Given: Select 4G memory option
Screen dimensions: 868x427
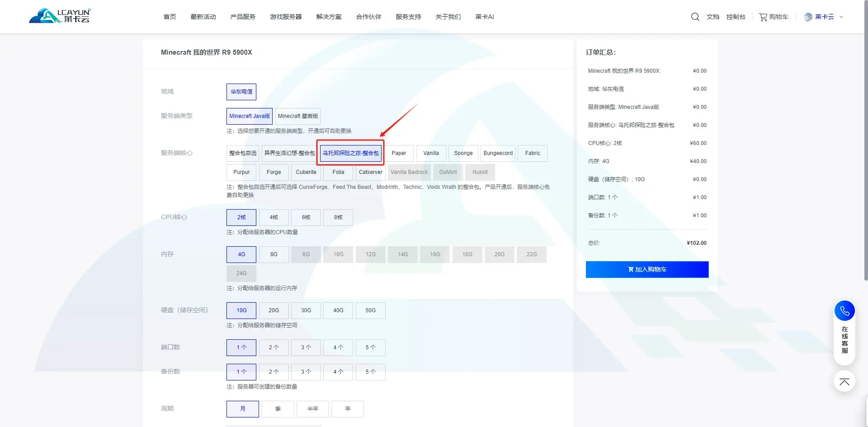Looking at the screenshot, I should tap(241, 254).
